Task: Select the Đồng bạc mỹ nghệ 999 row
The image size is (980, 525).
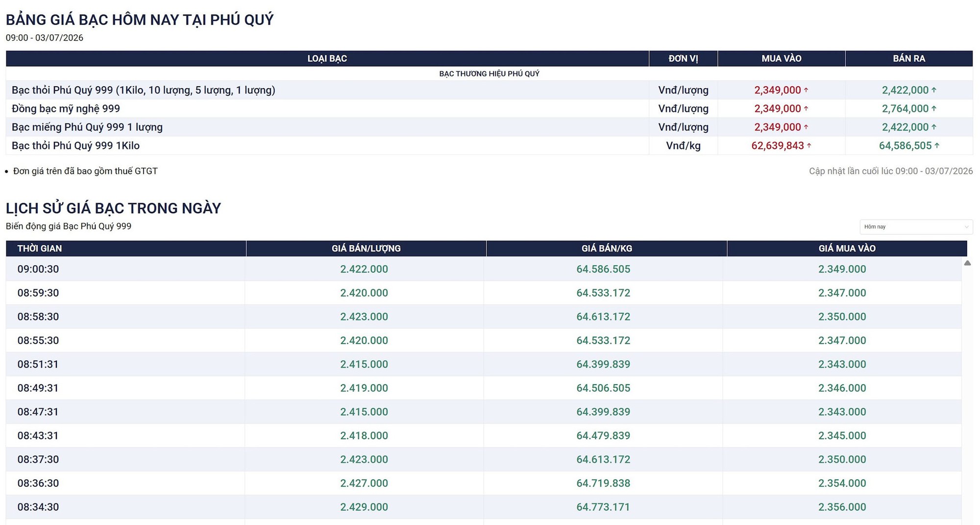Action: (489, 108)
